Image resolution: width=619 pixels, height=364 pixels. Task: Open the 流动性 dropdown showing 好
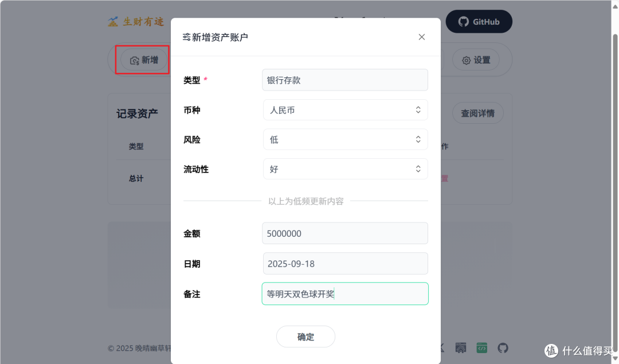click(346, 169)
